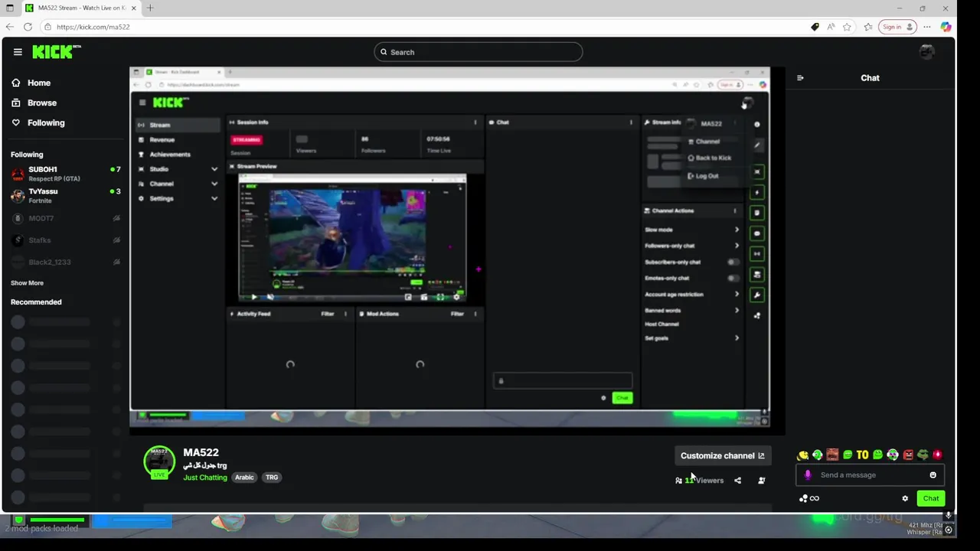The height and width of the screenshot is (551, 980).
Task: Insert the red gem emote
Action: pos(938,455)
